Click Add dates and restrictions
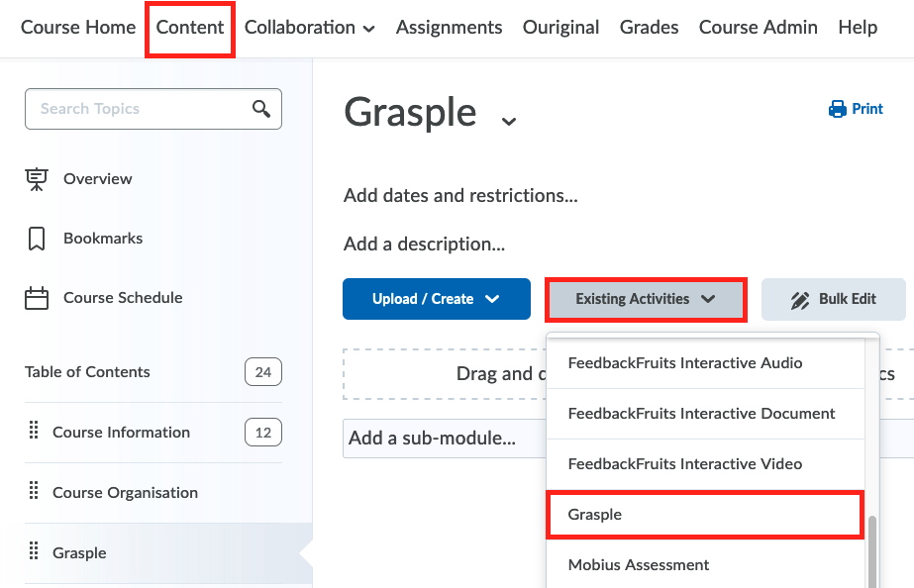Viewport: 914px width, 588px height. (x=460, y=196)
